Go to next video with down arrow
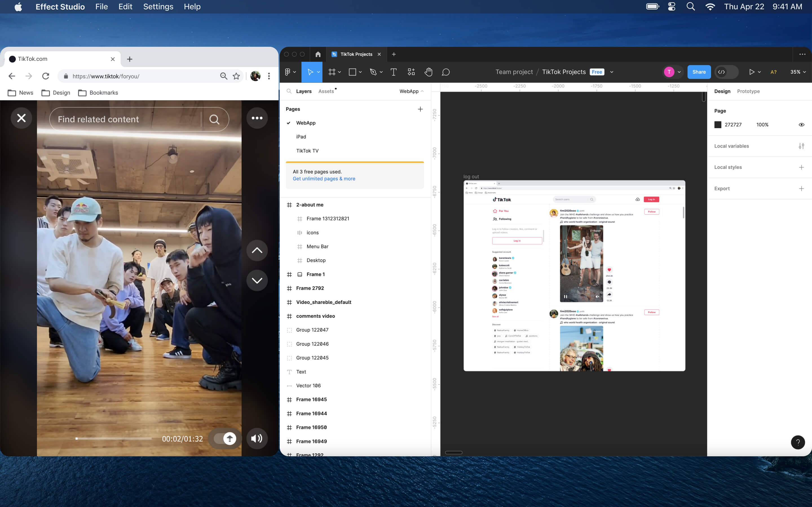 tap(257, 280)
